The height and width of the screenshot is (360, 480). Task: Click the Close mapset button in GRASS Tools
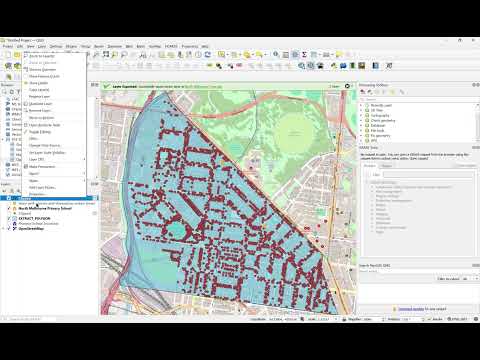tap(466, 166)
